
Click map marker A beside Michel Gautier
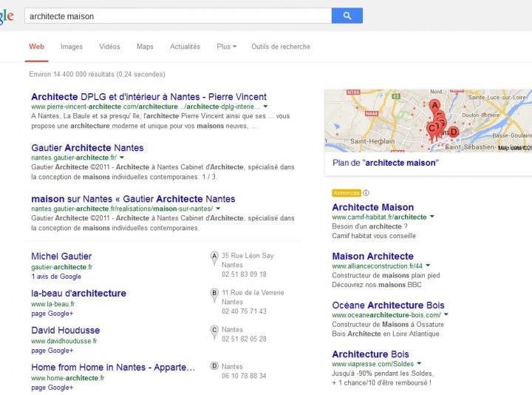(x=215, y=257)
